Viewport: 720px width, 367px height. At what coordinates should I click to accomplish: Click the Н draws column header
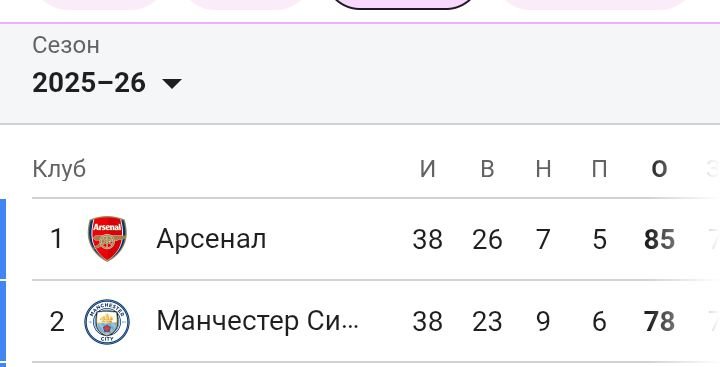[x=543, y=169]
